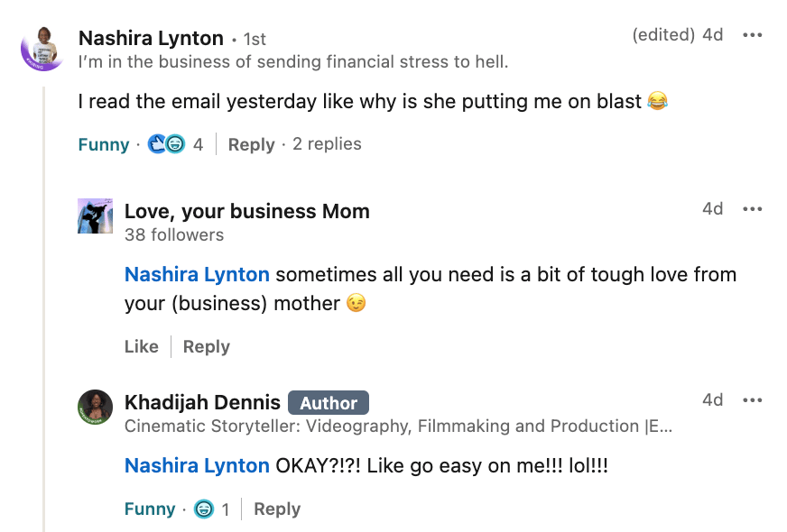
Task: Click Love, your business Mom page avatar
Action: tap(95, 216)
